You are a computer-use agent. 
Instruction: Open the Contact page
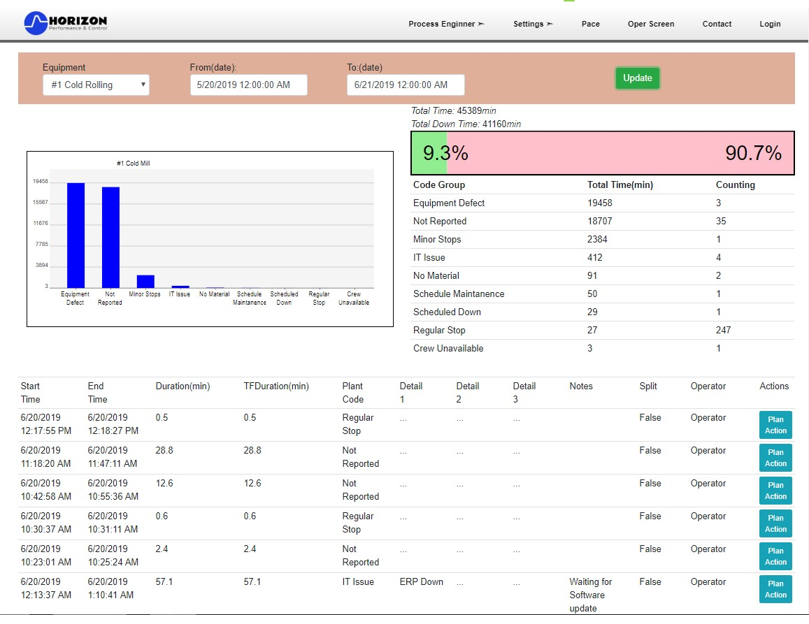coord(717,24)
